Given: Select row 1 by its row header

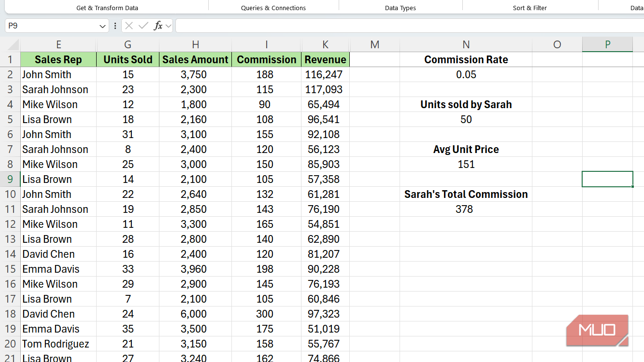Looking at the screenshot, I should click(10, 60).
